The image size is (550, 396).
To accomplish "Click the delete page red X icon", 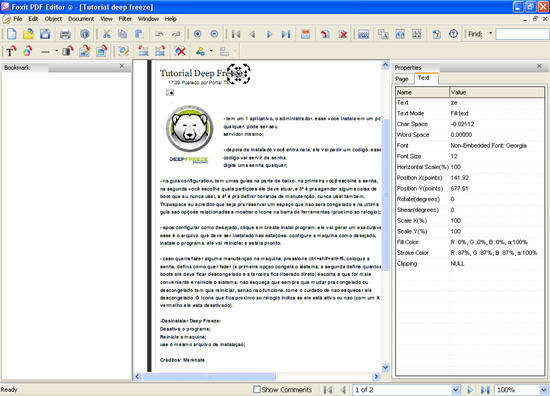I will [x=343, y=34].
